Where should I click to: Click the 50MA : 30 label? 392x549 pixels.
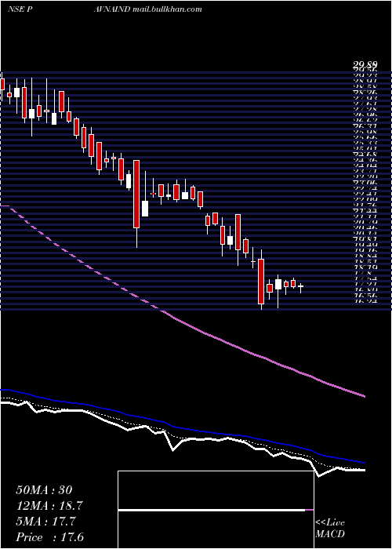(x=44, y=490)
